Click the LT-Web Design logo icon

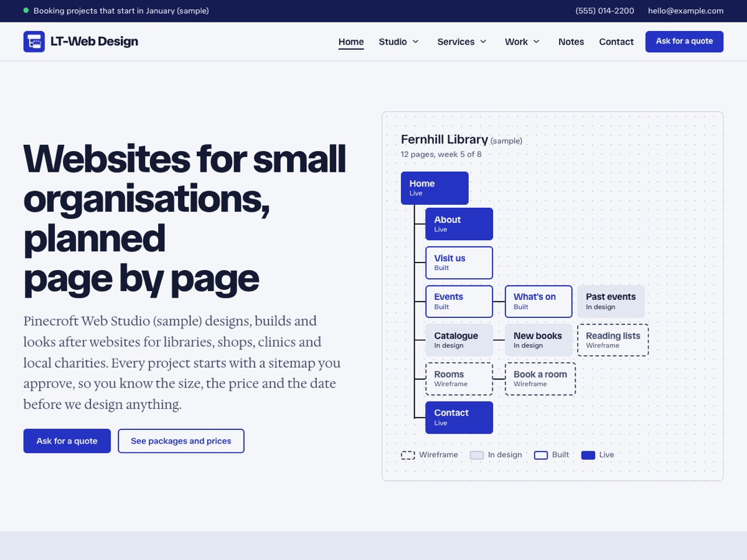[x=34, y=42]
